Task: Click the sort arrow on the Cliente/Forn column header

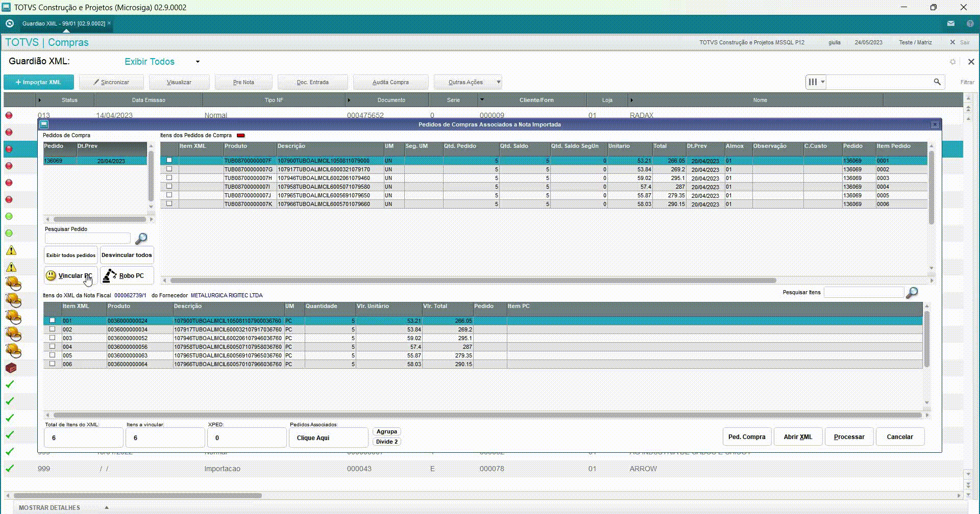Action: pos(482,99)
